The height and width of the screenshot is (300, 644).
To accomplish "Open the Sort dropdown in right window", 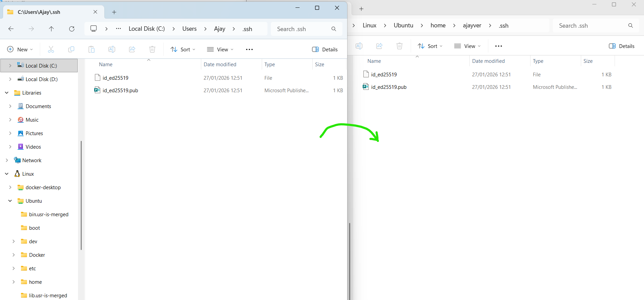I will pos(430,46).
